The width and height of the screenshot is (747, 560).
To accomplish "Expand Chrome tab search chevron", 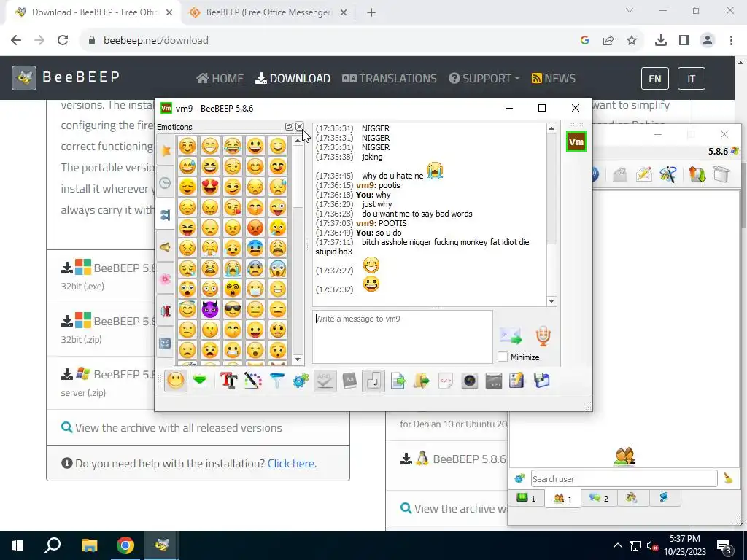I will pyautogui.click(x=630, y=10).
